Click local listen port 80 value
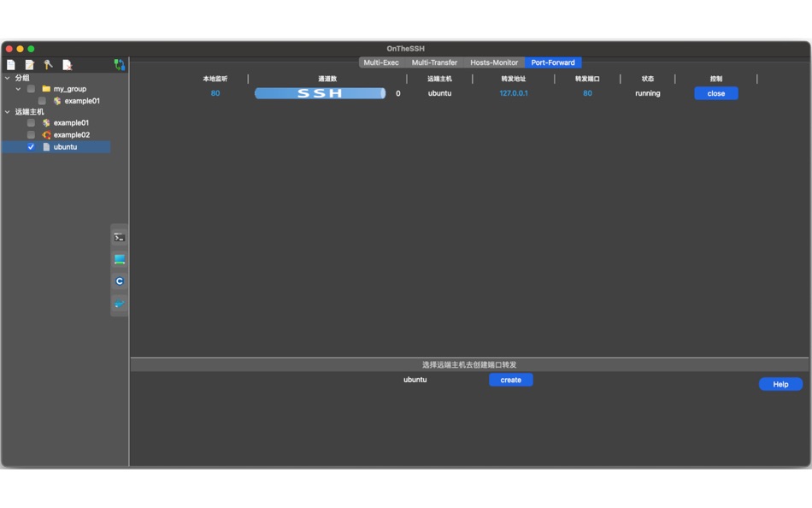Image resolution: width=812 pixels, height=508 pixels. [x=215, y=93]
